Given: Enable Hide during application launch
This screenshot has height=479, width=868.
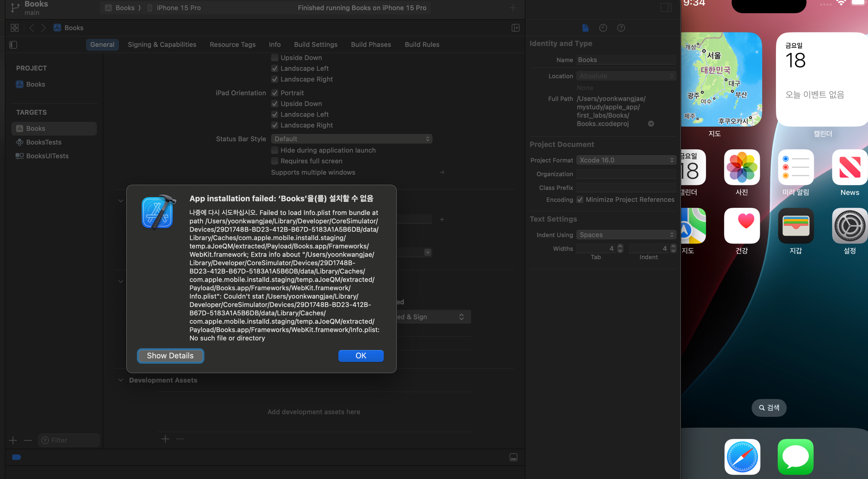Looking at the screenshot, I should [275, 150].
